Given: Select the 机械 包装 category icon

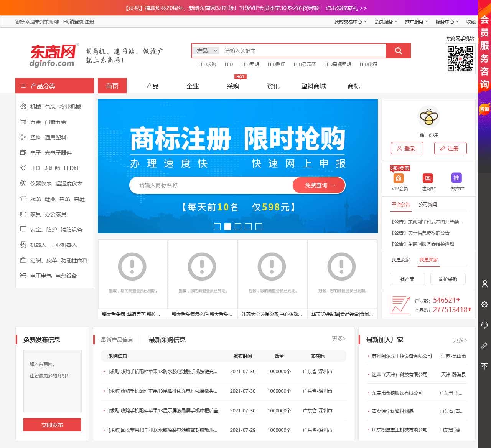Looking at the screenshot, I should tap(23, 106).
